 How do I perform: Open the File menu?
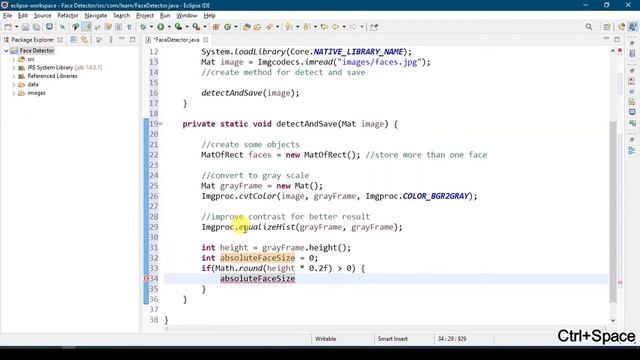tap(7, 16)
